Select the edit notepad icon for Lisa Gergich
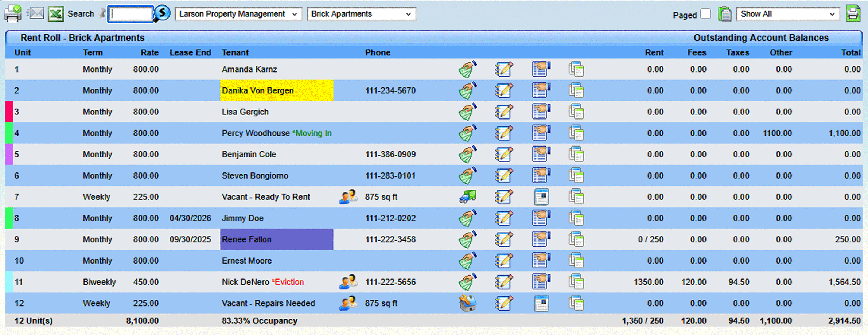This screenshot has height=335, width=868. click(504, 112)
